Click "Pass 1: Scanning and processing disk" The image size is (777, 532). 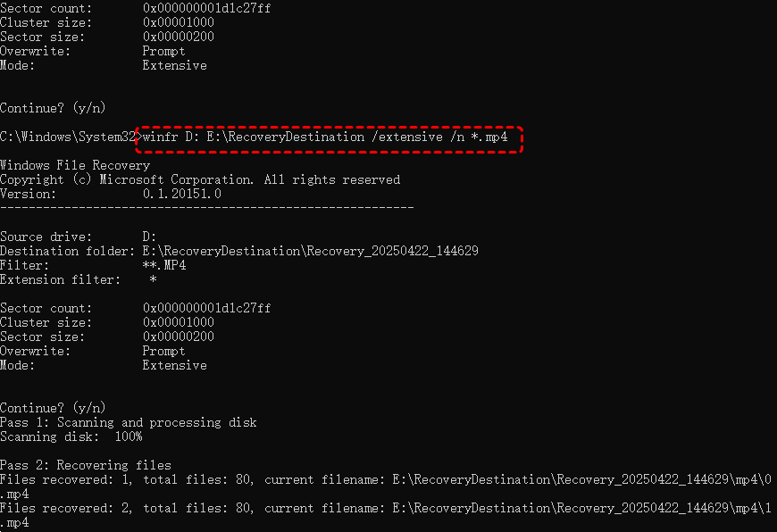point(128,422)
